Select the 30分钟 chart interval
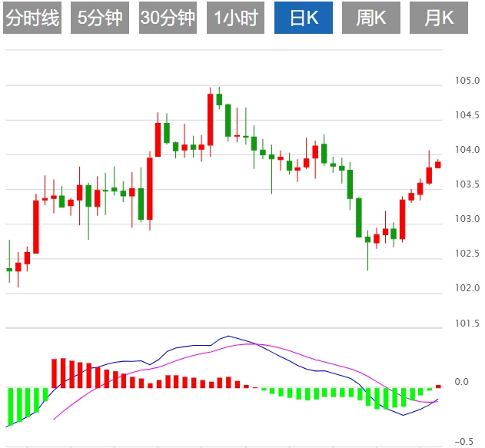 tap(168, 18)
